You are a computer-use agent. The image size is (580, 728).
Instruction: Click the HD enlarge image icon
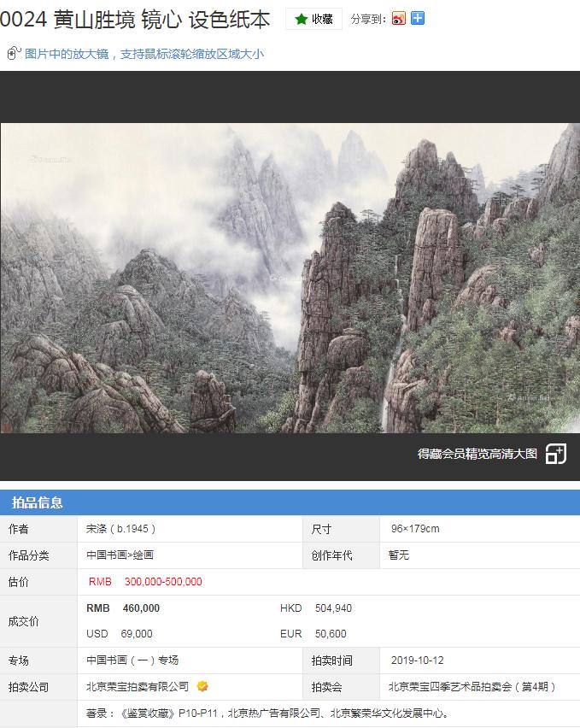point(556,454)
